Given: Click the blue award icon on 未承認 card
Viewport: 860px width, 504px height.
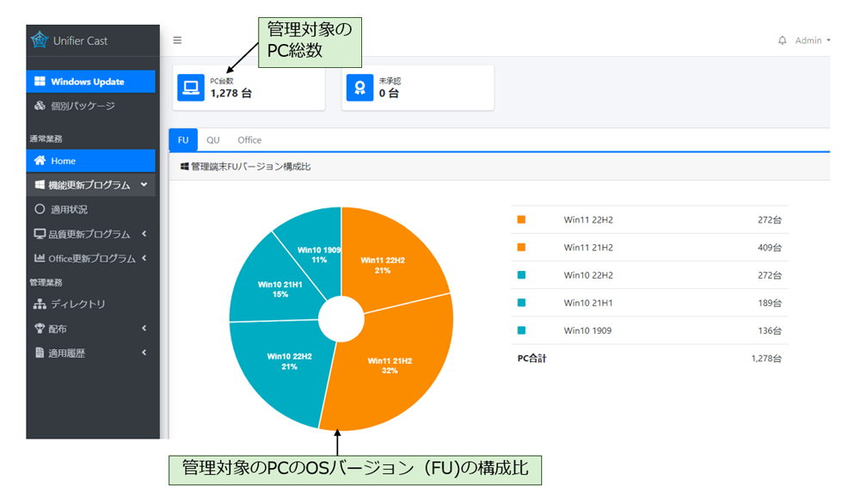Looking at the screenshot, I should click(359, 88).
